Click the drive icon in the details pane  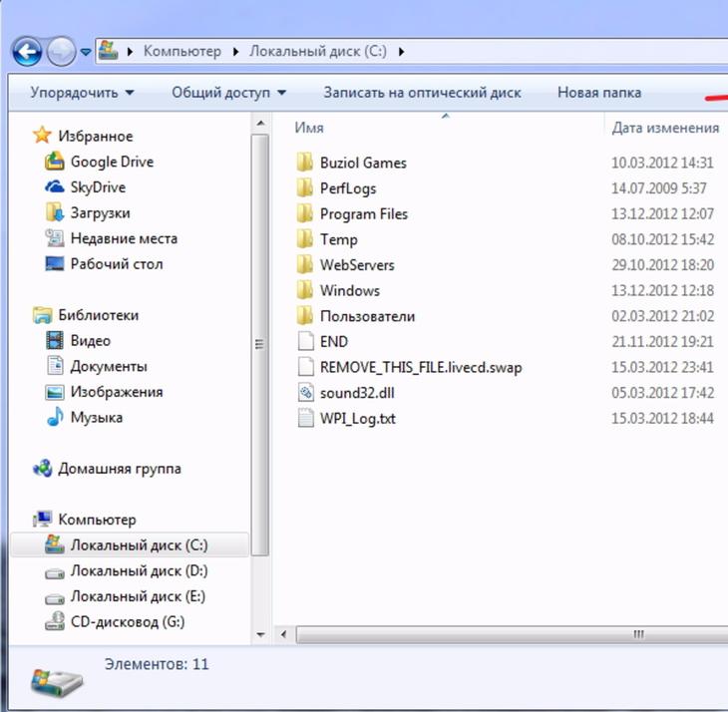point(57,682)
